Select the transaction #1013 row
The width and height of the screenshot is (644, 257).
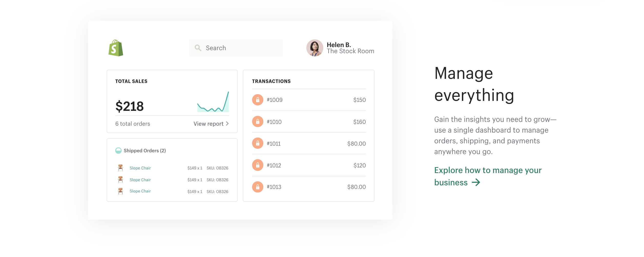[309, 187]
